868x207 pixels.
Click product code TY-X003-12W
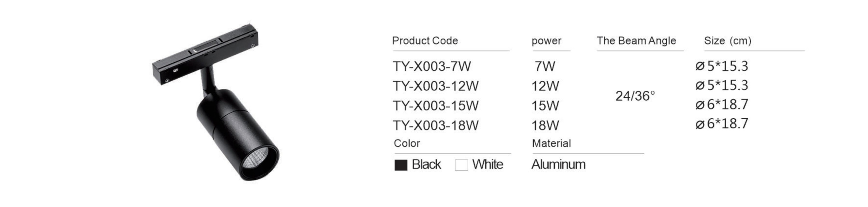[x=435, y=86]
